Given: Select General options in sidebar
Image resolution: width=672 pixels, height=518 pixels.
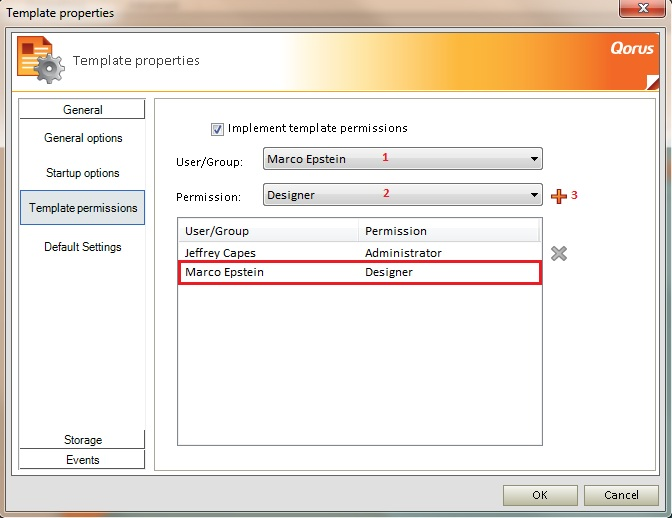Looking at the screenshot, I should (x=83, y=138).
